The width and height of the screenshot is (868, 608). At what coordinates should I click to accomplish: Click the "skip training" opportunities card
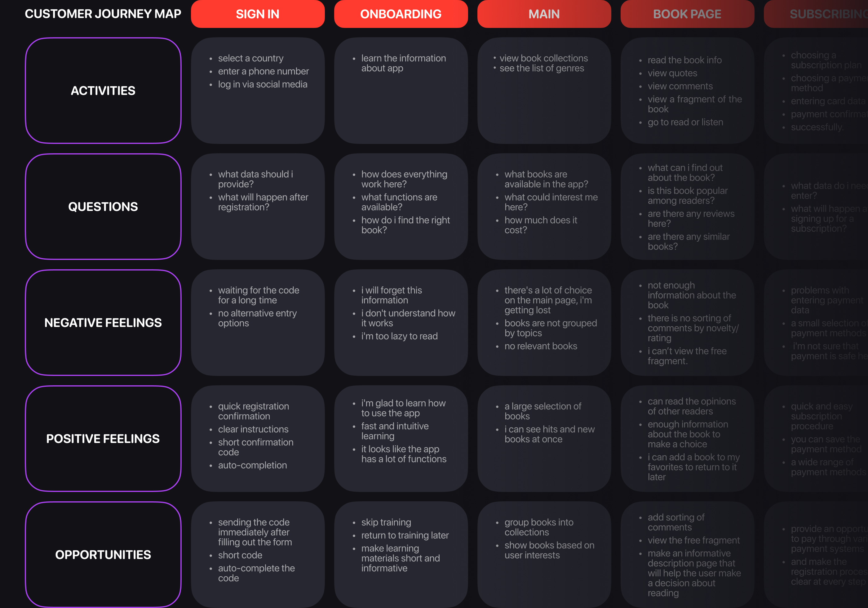401,554
